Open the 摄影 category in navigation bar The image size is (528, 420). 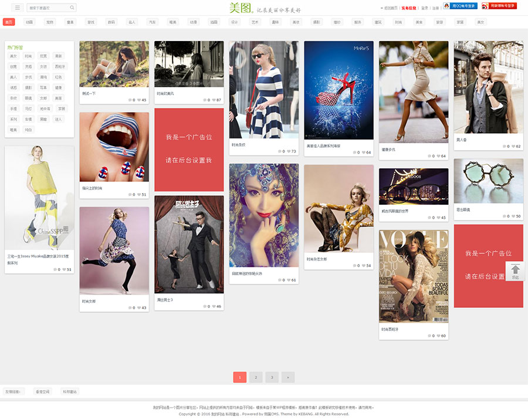click(316, 22)
